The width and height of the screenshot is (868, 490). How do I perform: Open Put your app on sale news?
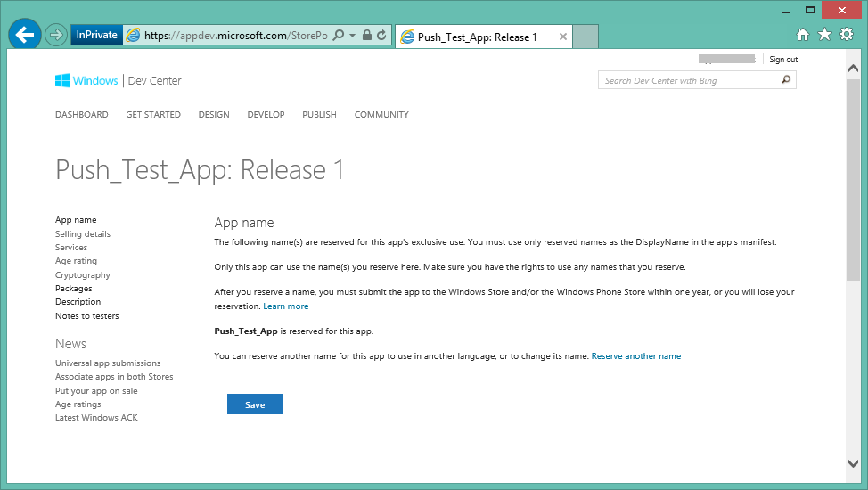[x=96, y=391]
